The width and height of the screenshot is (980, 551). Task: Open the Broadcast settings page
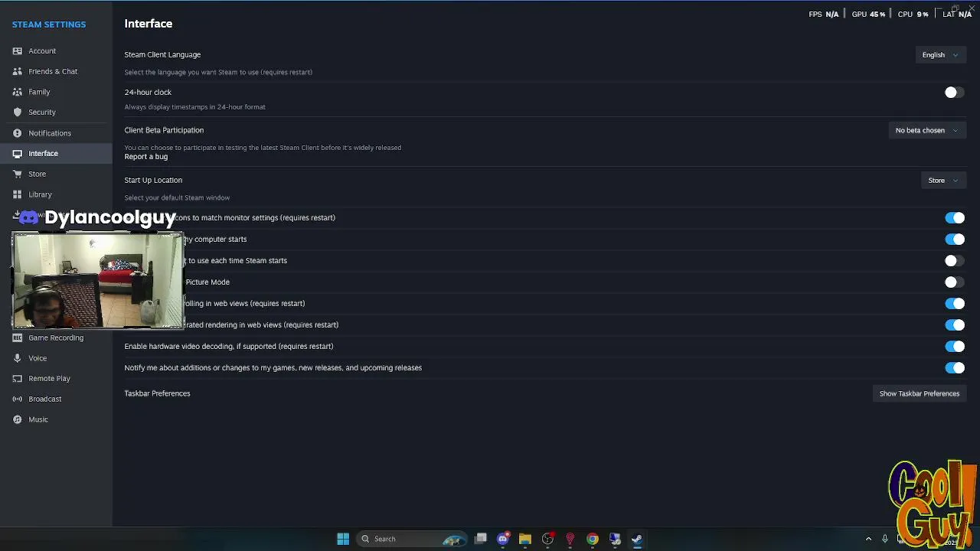56,399
